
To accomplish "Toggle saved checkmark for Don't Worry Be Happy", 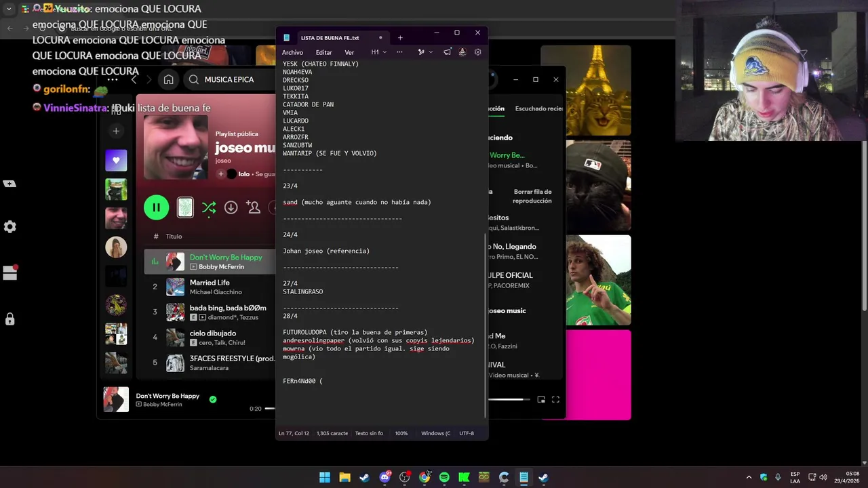I will (x=213, y=399).
